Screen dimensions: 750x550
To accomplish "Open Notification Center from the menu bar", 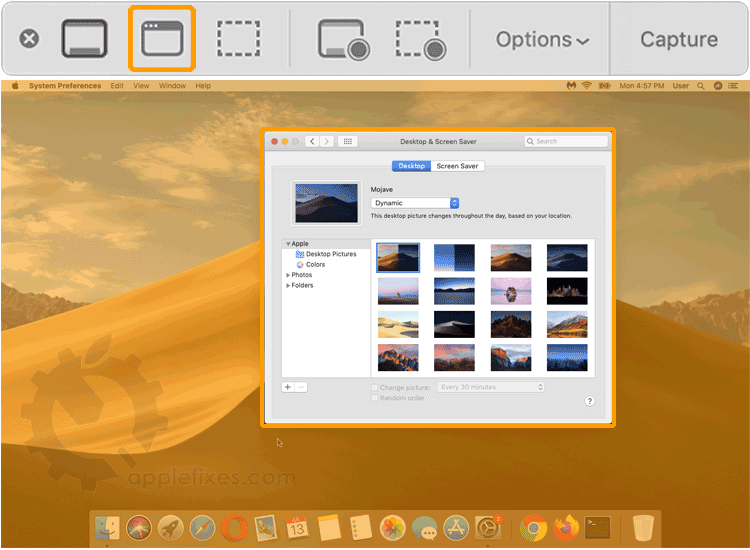I will pos(733,86).
